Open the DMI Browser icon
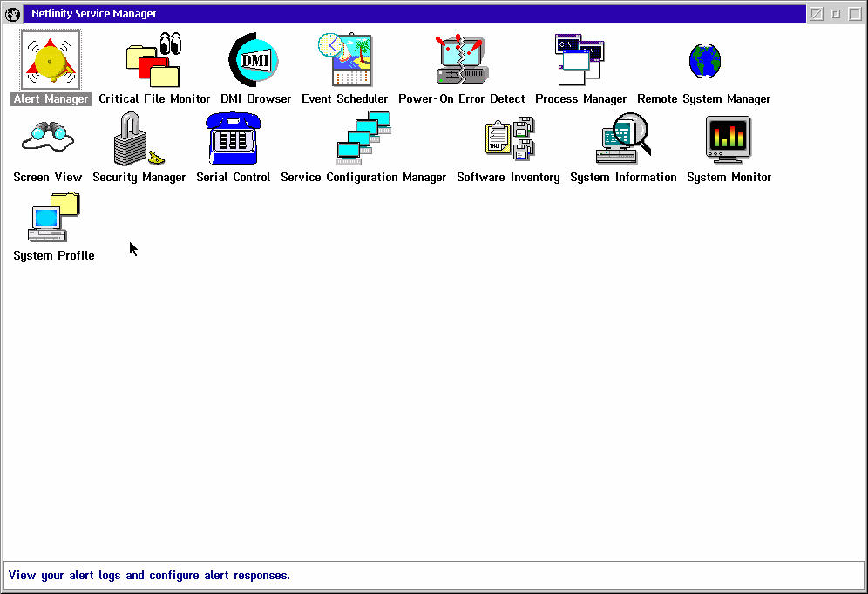 click(254, 60)
